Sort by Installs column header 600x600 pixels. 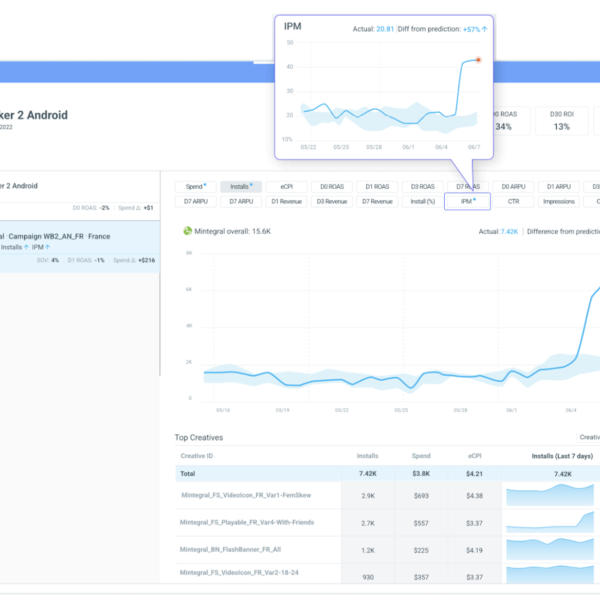click(x=367, y=456)
